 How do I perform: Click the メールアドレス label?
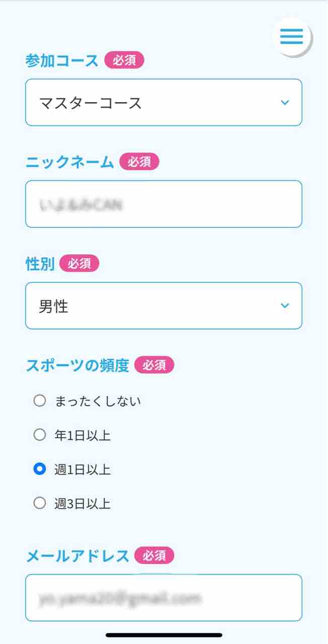coord(77,556)
